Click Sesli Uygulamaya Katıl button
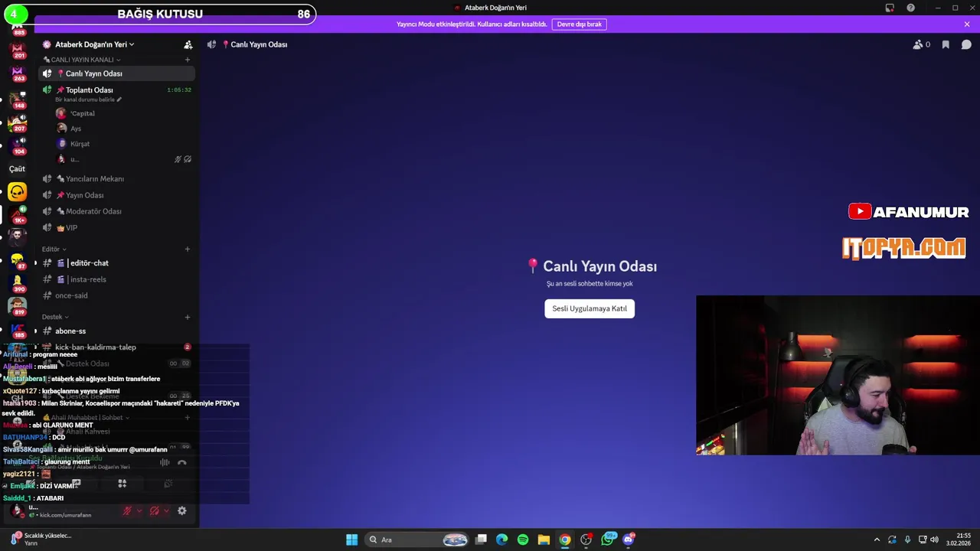Image resolution: width=980 pixels, height=551 pixels. 590,308
